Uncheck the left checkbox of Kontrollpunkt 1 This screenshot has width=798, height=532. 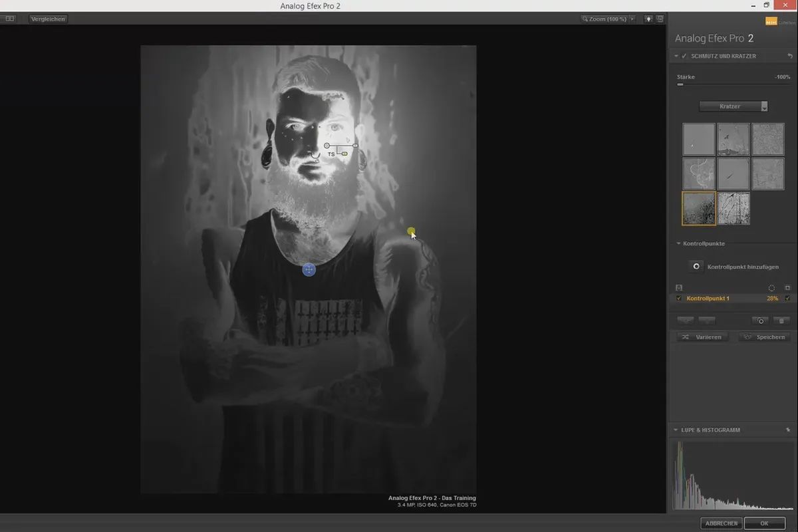pyautogui.click(x=678, y=299)
